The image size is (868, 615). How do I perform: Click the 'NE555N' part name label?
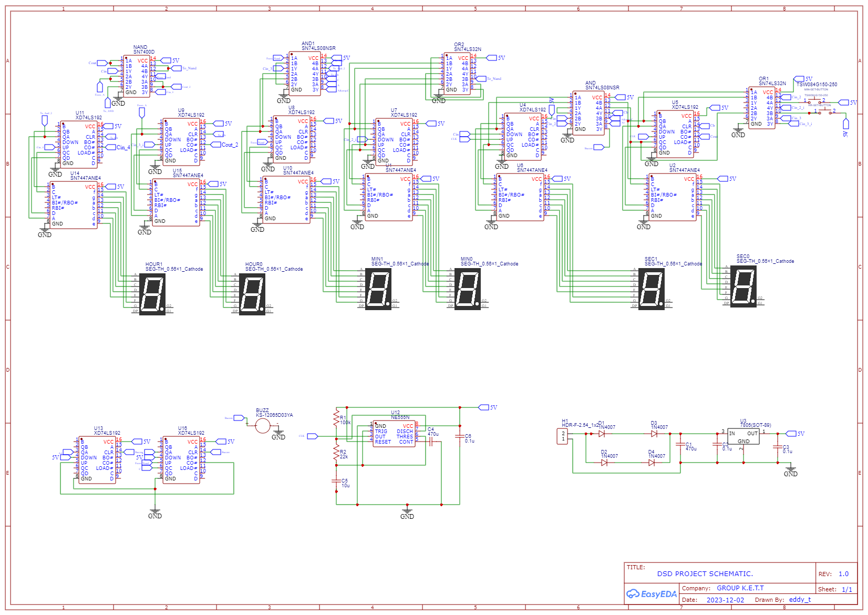coord(400,417)
